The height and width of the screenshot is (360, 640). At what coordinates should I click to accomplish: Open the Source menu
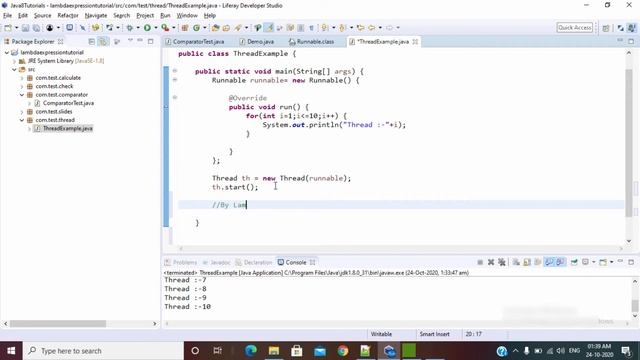coord(42,16)
